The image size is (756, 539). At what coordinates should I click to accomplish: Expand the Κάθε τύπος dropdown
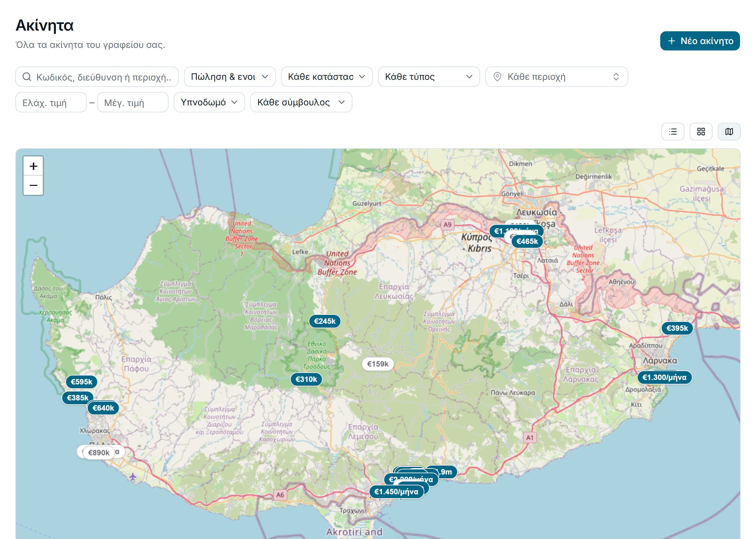429,77
